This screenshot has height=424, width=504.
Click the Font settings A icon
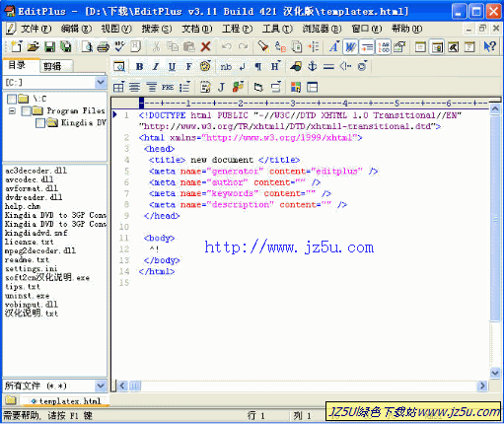pos(334,47)
